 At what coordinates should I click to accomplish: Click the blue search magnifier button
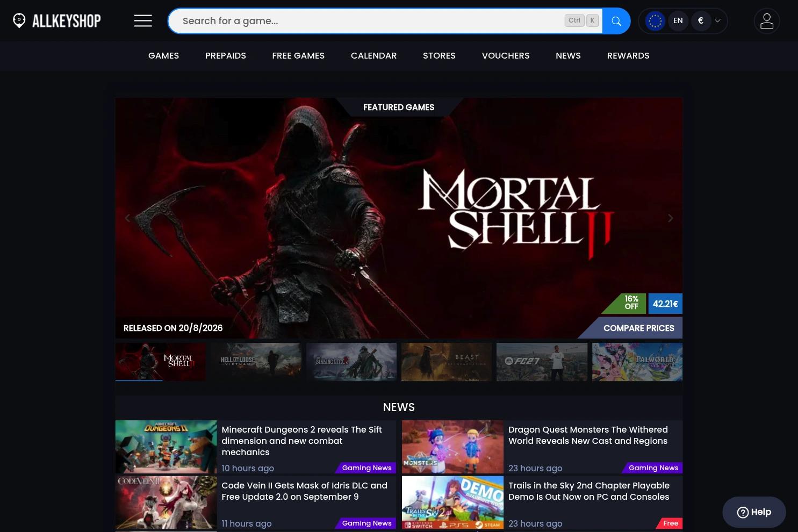click(x=616, y=21)
